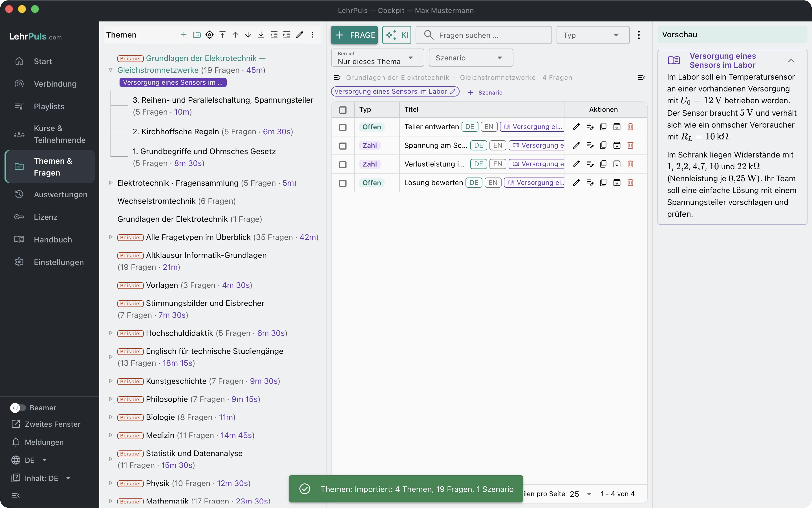
Task: Click the Fragen suchen search field
Action: click(x=484, y=35)
